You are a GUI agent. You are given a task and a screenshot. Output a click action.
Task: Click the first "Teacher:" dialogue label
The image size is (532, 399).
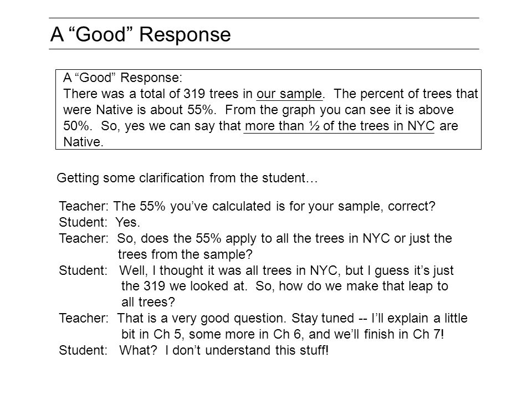[x=84, y=206]
